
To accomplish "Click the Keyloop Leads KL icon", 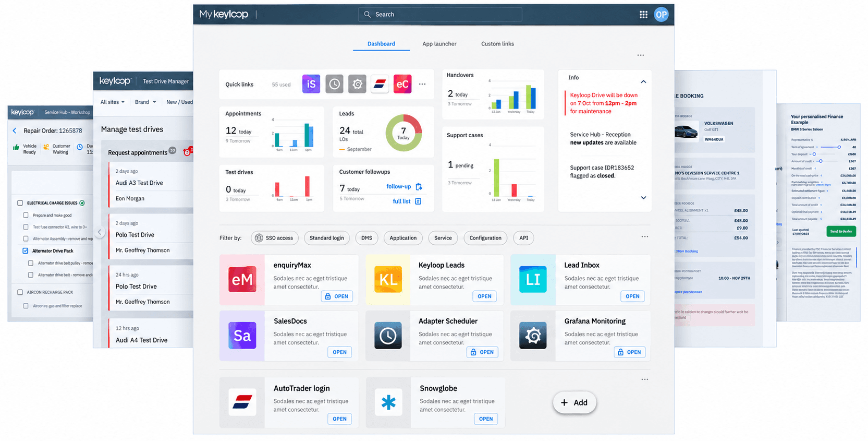I will pyautogui.click(x=388, y=280).
